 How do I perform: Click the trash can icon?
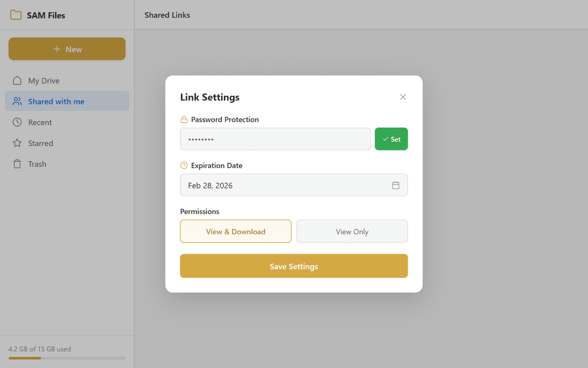pyautogui.click(x=17, y=164)
